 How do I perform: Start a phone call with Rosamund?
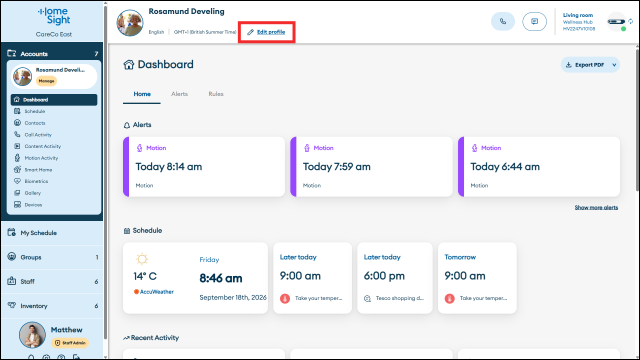503,22
